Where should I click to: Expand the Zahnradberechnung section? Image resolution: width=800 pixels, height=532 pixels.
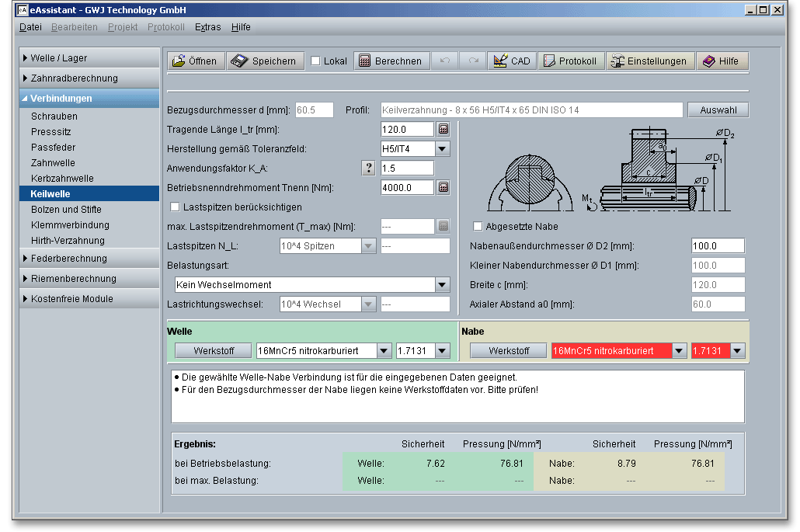pyautogui.click(x=74, y=78)
